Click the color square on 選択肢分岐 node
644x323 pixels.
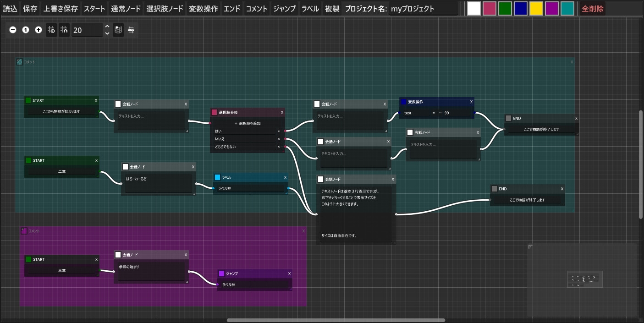point(214,112)
